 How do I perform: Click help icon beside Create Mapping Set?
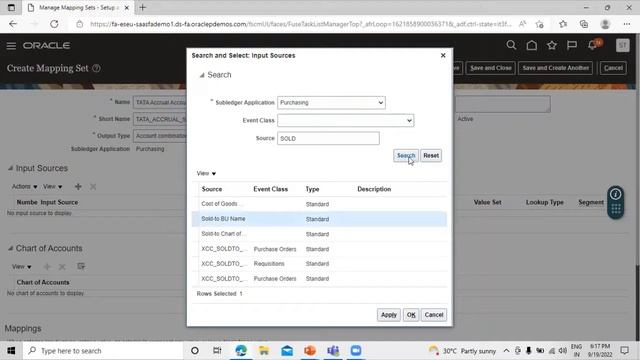[x=96, y=68]
